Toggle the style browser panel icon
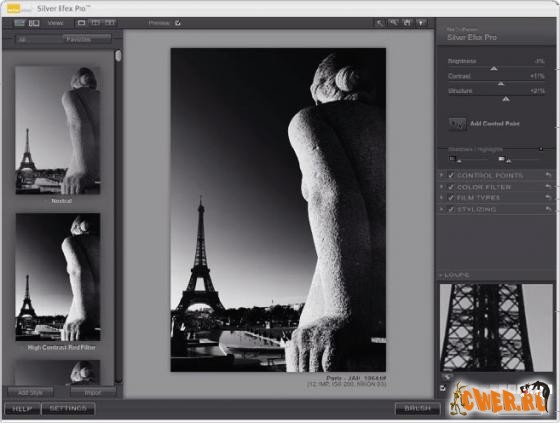The image size is (560, 423). coord(19,23)
